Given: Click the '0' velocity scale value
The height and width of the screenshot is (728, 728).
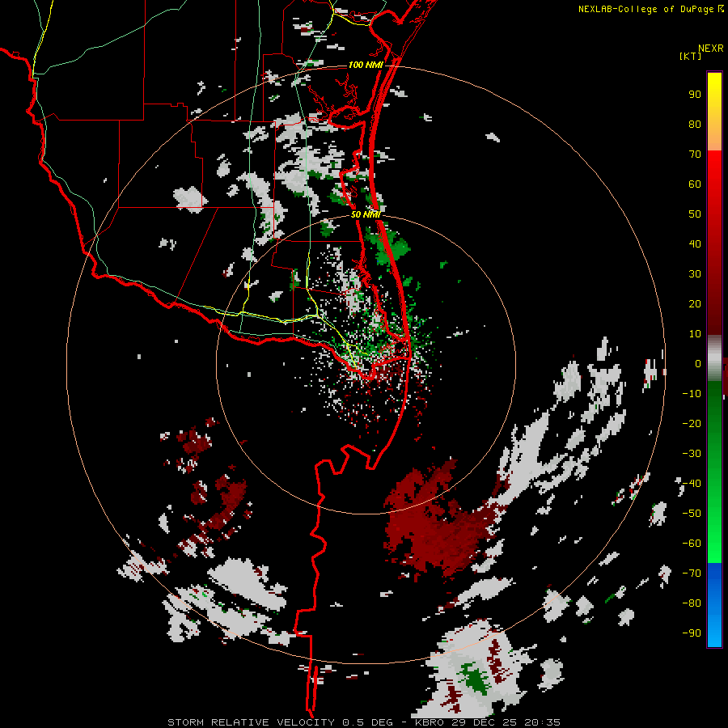Looking at the screenshot, I should pos(698,364).
